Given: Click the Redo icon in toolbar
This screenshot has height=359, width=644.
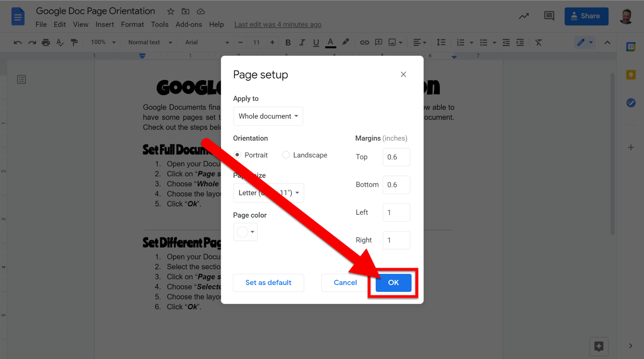Looking at the screenshot, I should tap(32, 42).
